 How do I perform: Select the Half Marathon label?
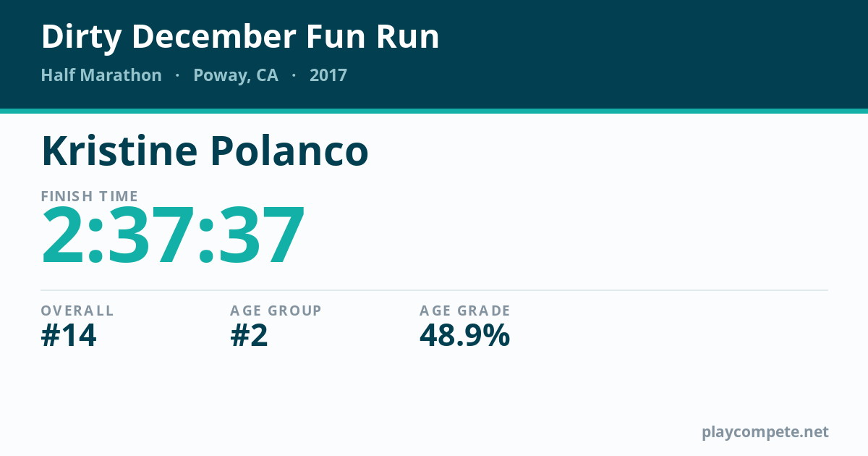(101, 75)
